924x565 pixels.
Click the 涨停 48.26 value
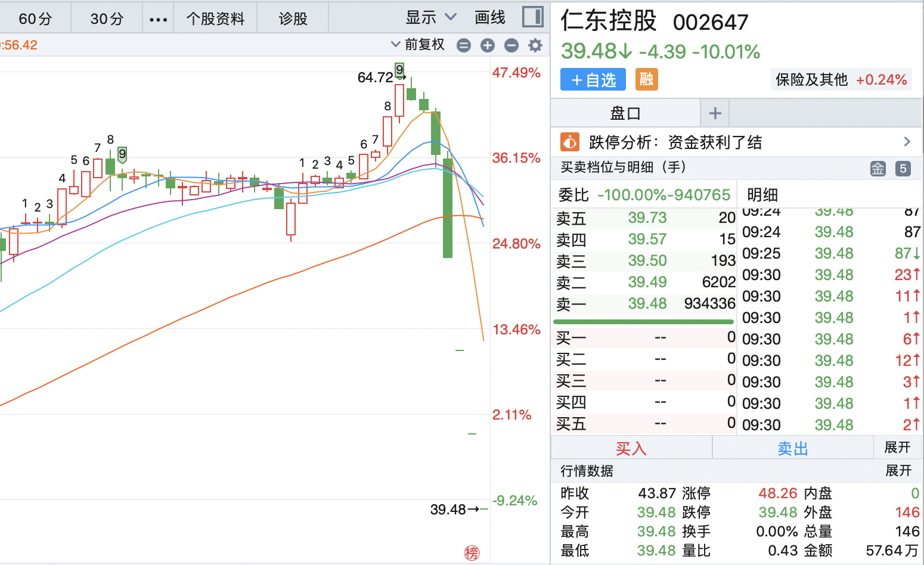[x=778, y=493]
